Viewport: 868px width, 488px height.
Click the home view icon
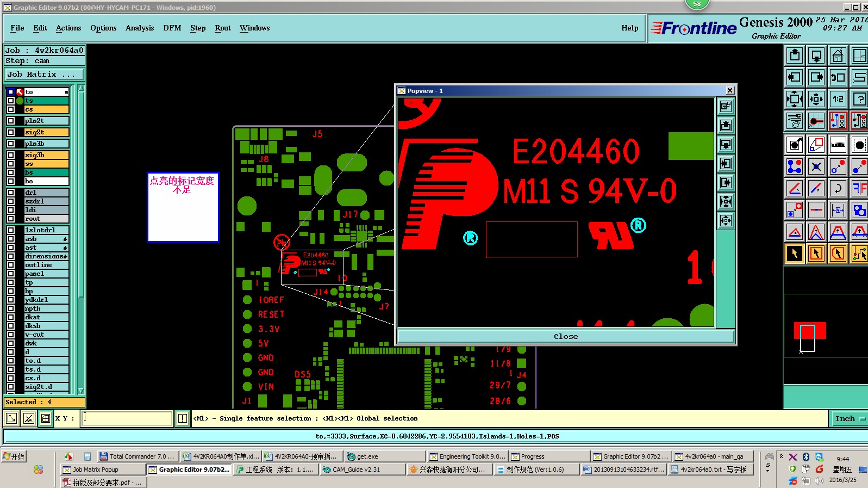[x=838, y=55]
